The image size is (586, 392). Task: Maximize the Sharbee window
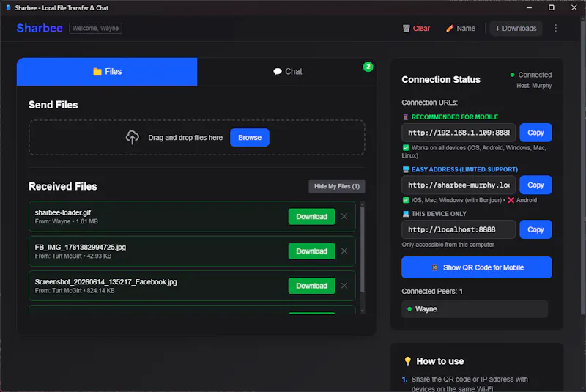coord(552,7)
